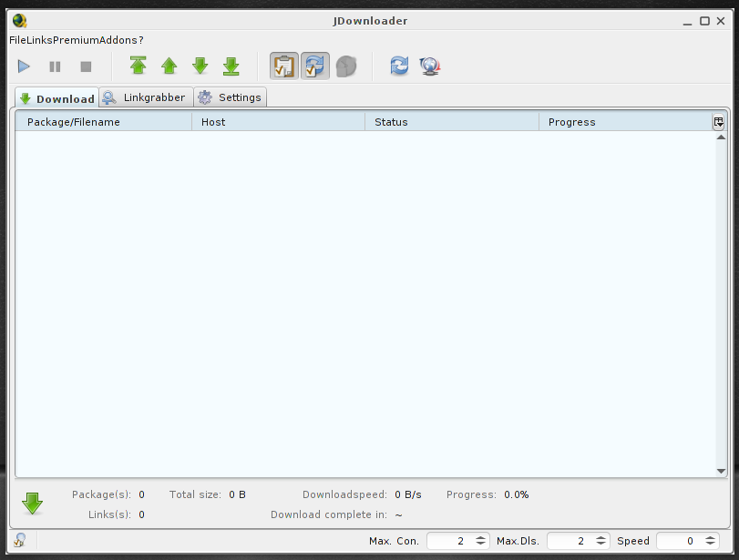The width and height of the screenshot is (739, 560).
Task: Increase Max.Dls. with up arrow
Action: (x=600, y=538)
